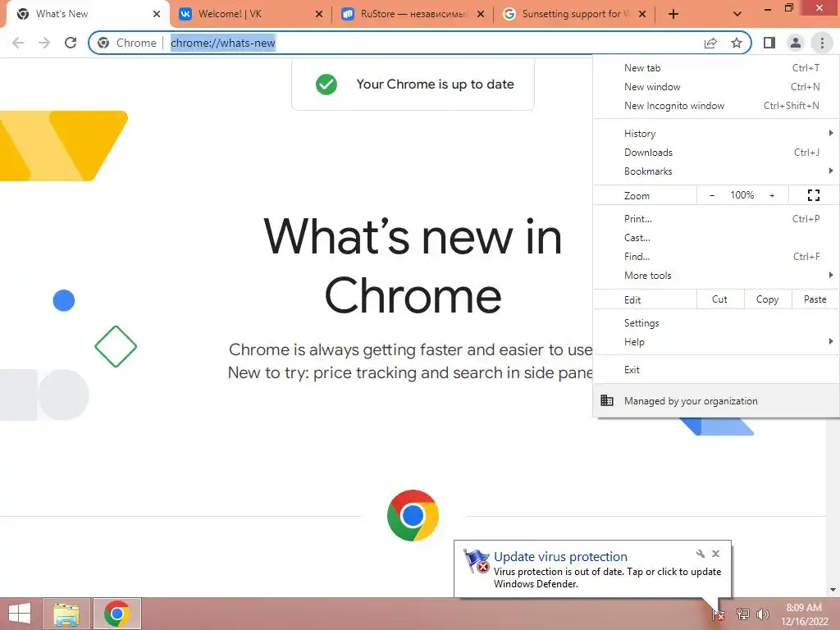Choose Cast... from the menu
The width and height of the screenshot is (840, 630).
pos(716,237)
